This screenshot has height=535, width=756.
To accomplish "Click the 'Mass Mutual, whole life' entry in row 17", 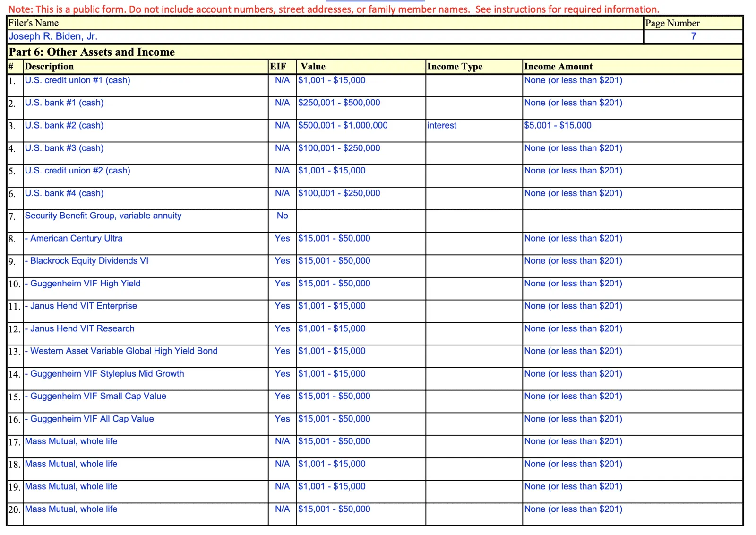I will point(71,441).
